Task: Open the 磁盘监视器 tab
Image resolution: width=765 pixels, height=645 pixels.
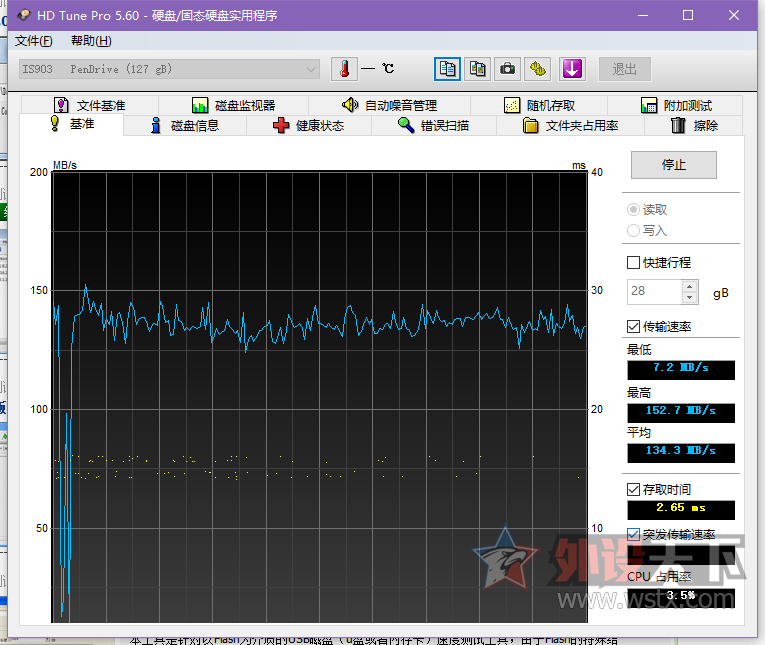Action: coord(233,106)
